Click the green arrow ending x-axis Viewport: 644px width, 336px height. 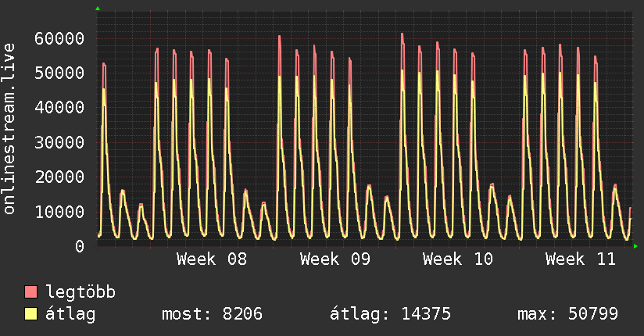pos(635,246)
